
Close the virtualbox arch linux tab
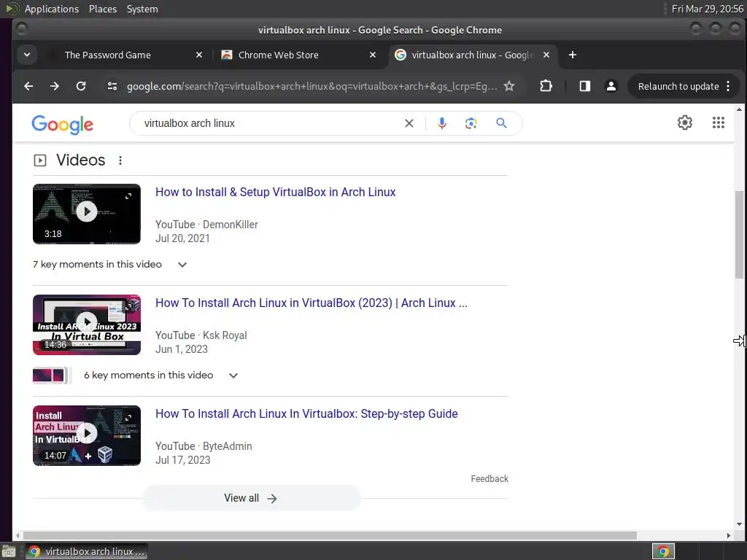[x=546, y=55]
